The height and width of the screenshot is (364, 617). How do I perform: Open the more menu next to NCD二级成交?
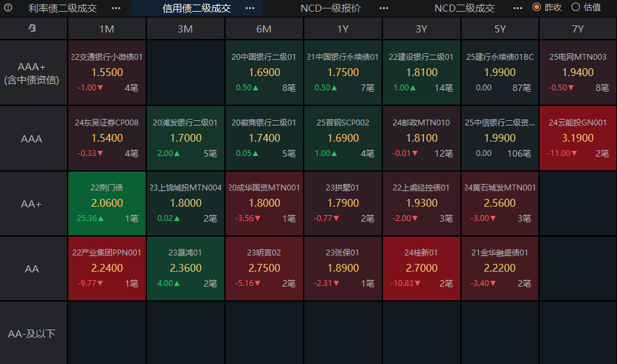[x=518, y=8]
